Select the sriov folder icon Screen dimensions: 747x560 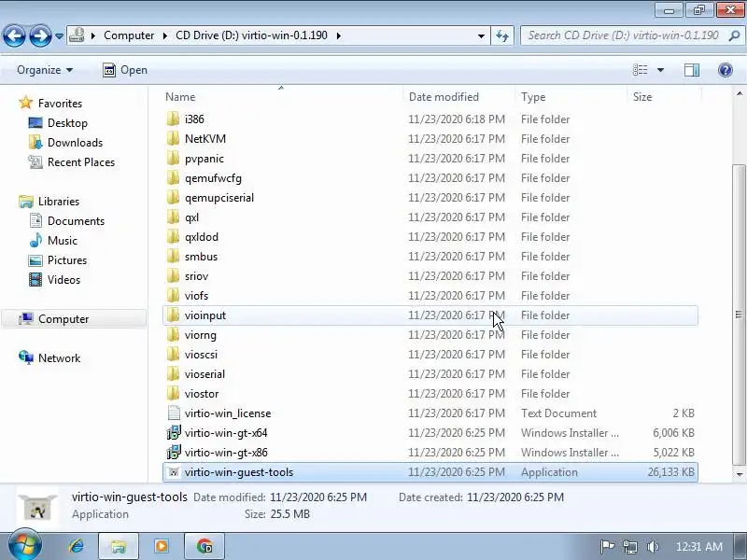pyautogui.click(x=173, y=275)
